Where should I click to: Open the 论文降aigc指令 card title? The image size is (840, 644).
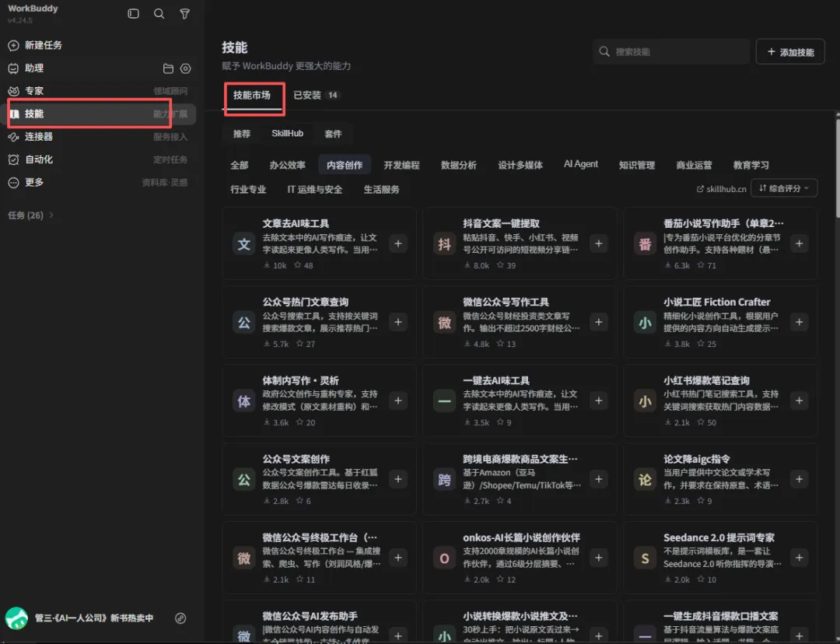[x=696, y=459]
